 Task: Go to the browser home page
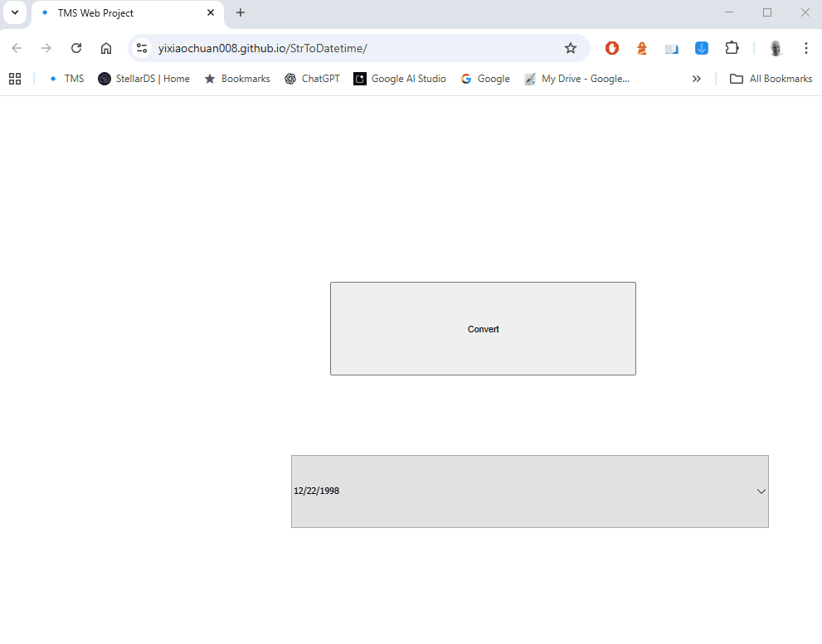point(106,48)
